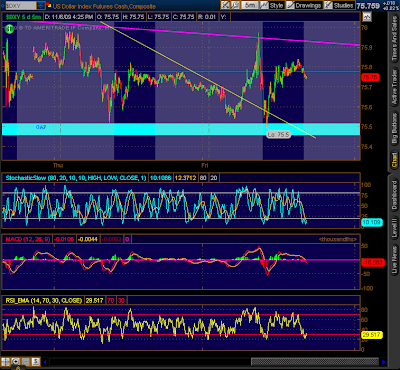Click the yellow 29.517 RSI value label
Viewport: 400px width, 370px height.
pyautogui.click(x=372, y=335)
